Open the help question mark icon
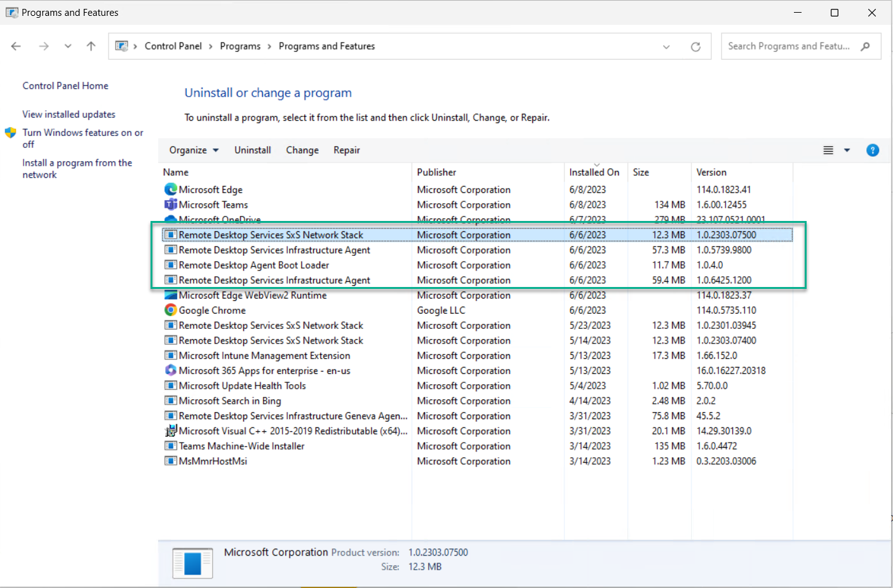 pyautogui.click(x=873, y=150)
